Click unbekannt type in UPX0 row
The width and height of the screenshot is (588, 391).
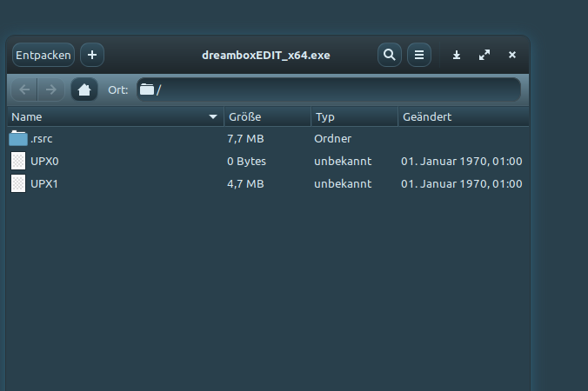click(343, 162)
